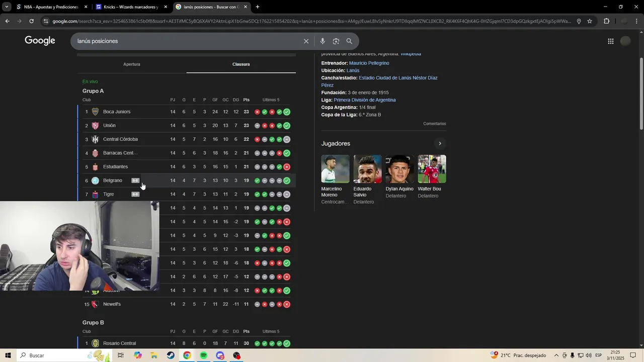Image resolution: width=644 pixels, height=362 pixels.
Task: Switch to the Apertura tab
Action: tap(132, 64)
